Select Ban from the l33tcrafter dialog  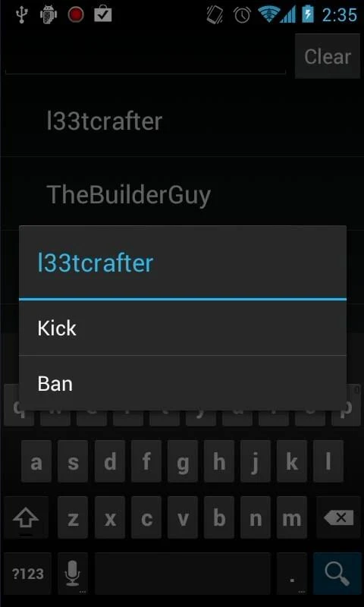pyautogui.click(x=183, y=383)
